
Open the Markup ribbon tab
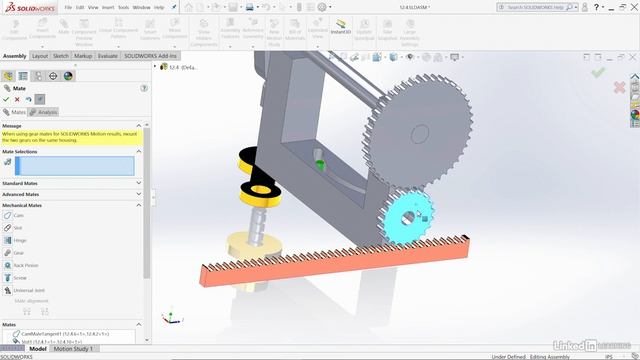(x=83, y=56)
